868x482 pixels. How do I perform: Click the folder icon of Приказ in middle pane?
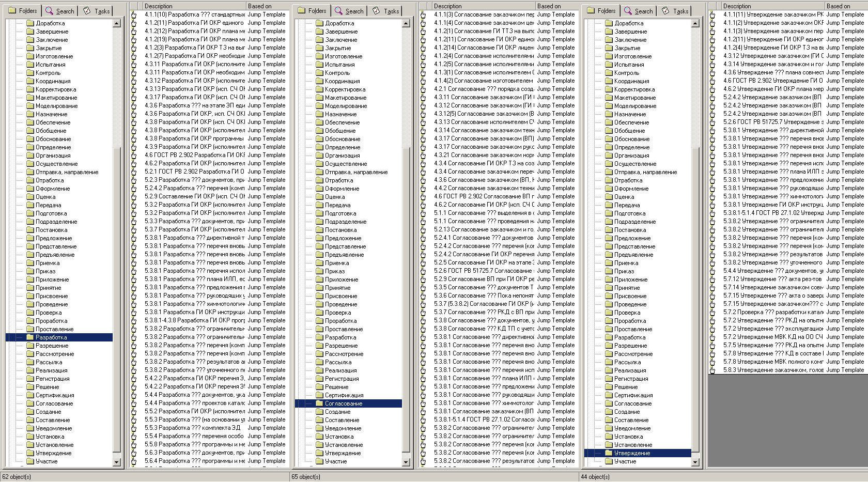point(319,271)
